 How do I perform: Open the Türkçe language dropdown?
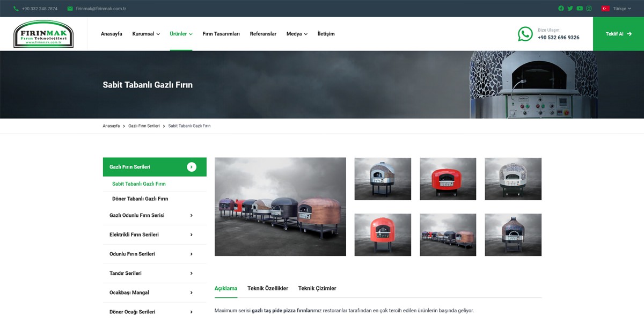(x=622, y=9)
